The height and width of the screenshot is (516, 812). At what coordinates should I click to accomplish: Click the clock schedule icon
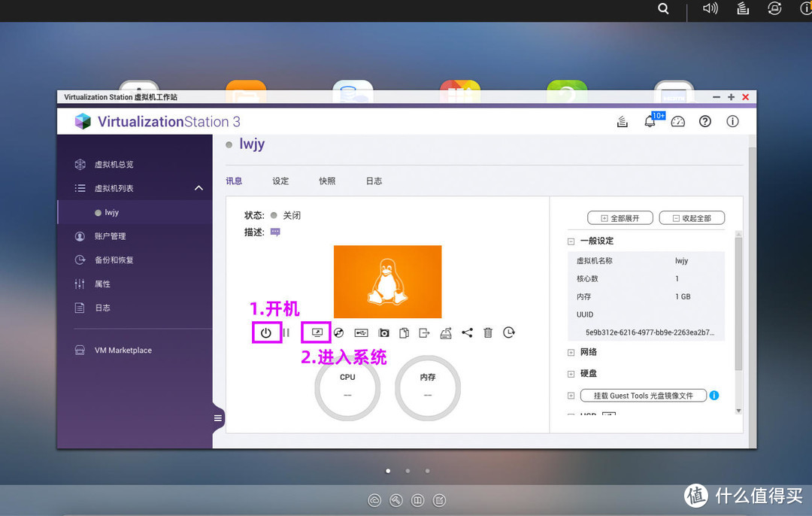point(509,332)
